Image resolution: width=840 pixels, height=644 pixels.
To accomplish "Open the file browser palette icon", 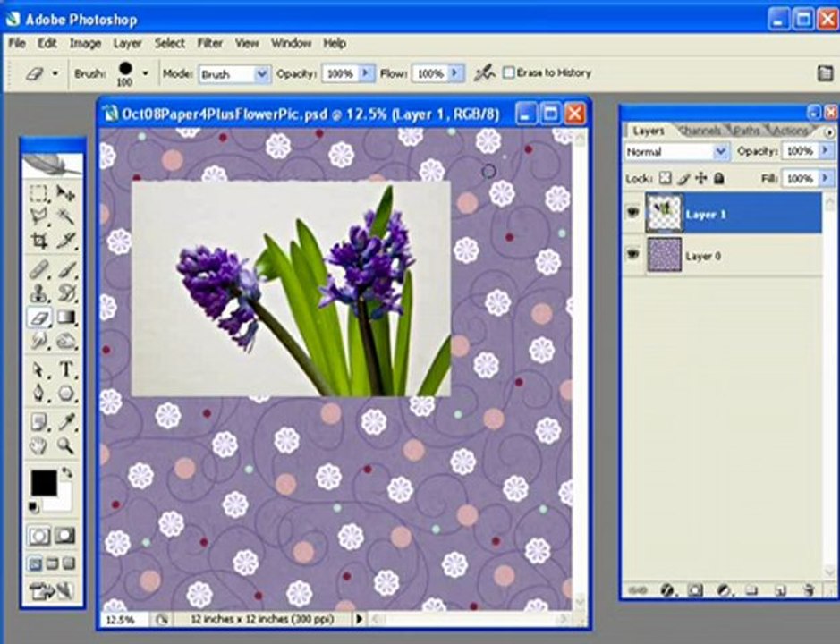I will click(826, 73).
